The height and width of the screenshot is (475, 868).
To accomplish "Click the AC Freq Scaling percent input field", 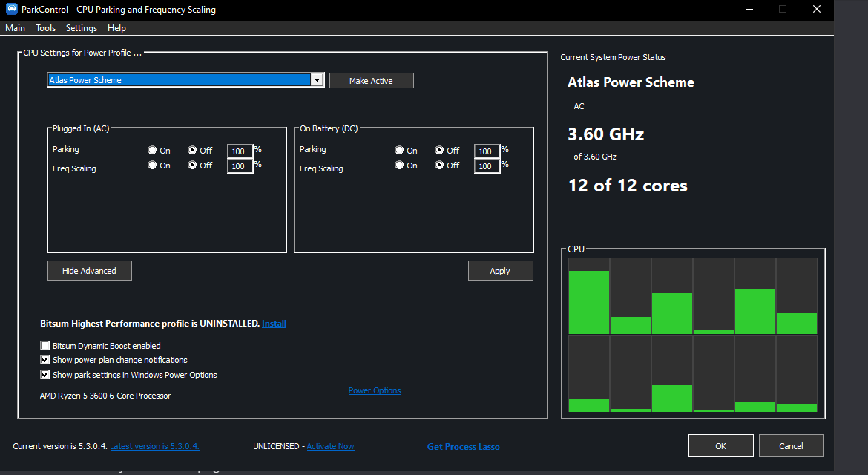I will click(x=240, y=166).
